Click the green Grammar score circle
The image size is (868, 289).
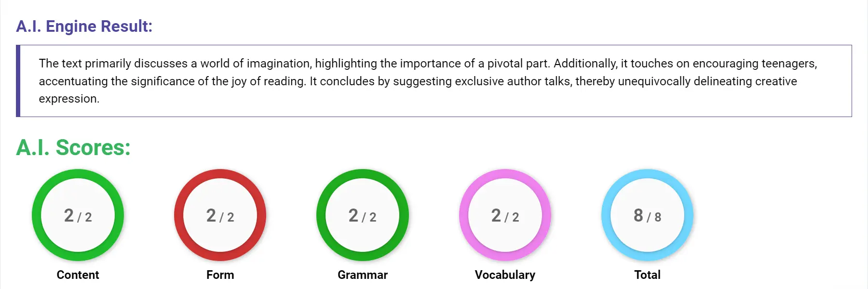click(363, 216)
